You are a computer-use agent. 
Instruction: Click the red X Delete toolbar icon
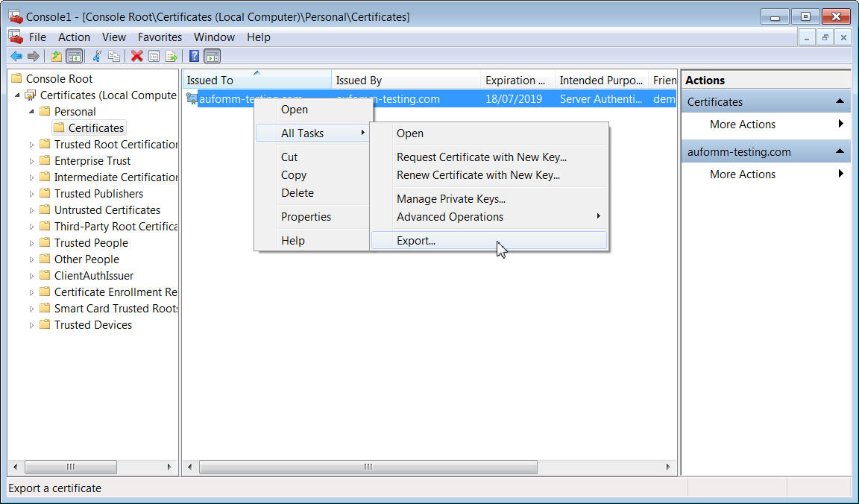click(x=137, y=56)
